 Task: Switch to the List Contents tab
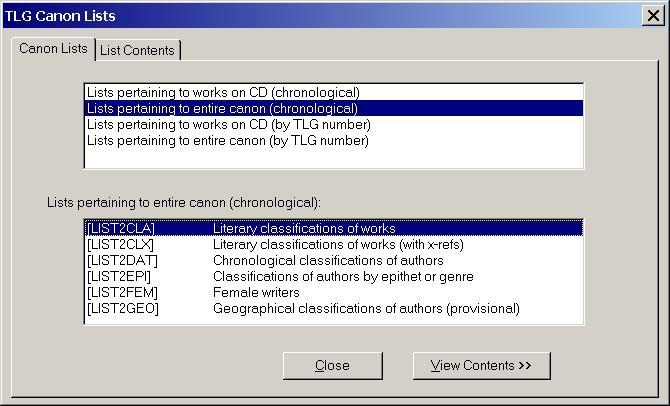[138, 50]
